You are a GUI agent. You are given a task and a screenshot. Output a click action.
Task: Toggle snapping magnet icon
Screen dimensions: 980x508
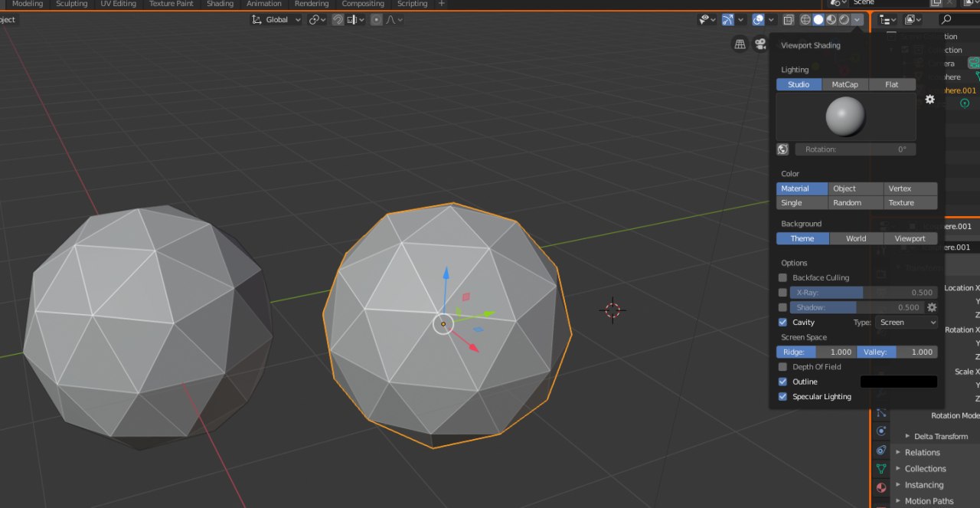pos(338,20)
